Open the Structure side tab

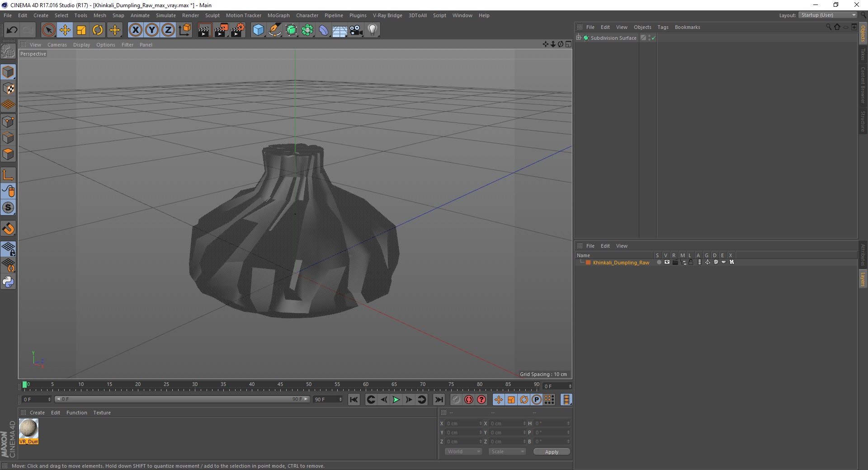[863, 121]
